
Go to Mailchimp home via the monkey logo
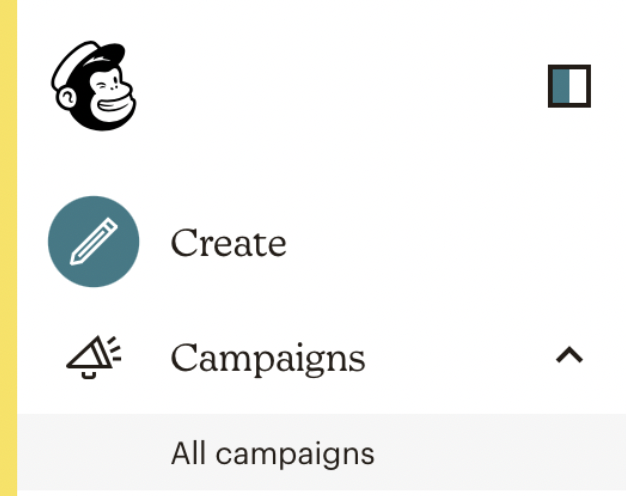(x=93, y=86)
